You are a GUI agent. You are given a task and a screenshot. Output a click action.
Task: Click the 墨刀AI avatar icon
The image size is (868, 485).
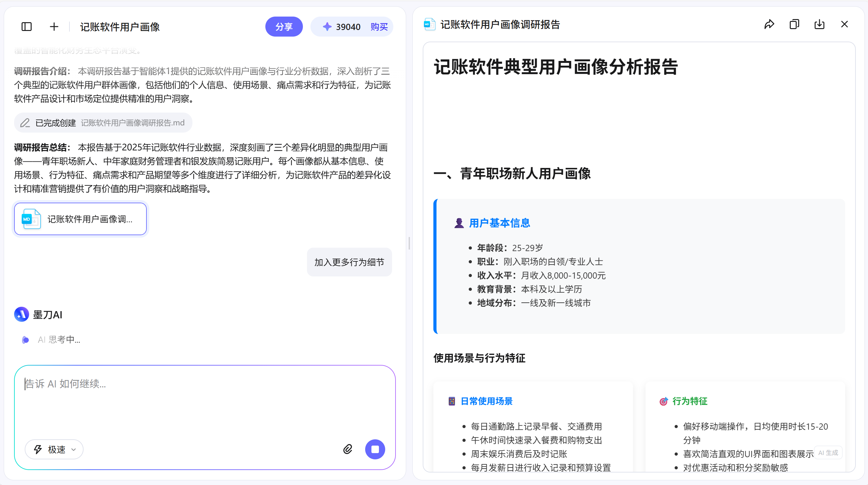click(x=21, y=314)
